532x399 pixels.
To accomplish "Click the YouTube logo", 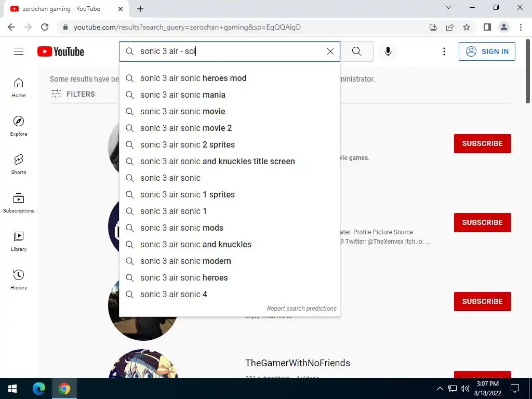I will [x=61, y=51].
